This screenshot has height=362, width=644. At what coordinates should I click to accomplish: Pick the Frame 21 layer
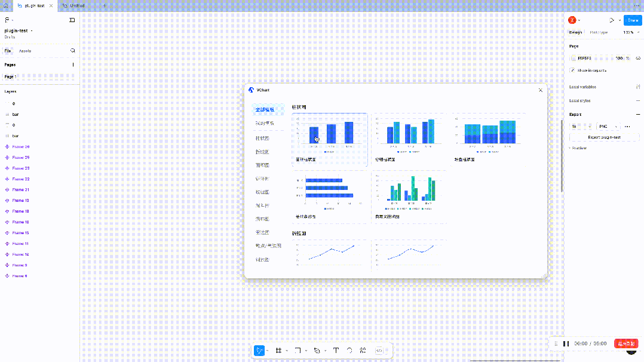point(39,190)
